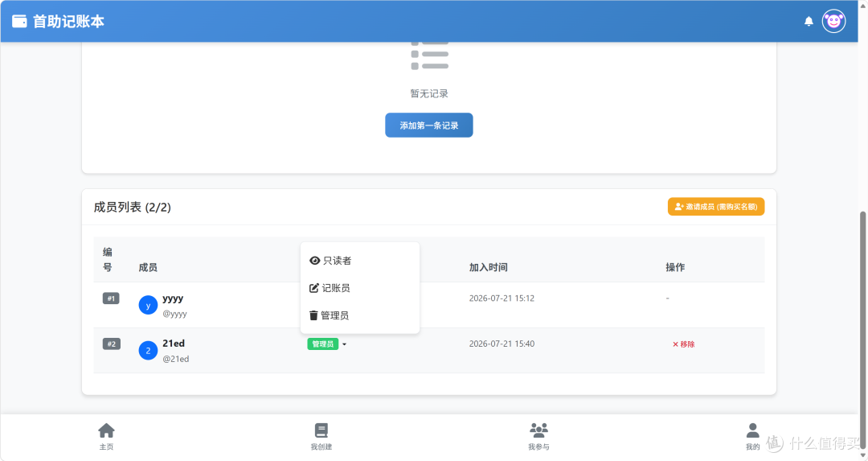
Task: Click join time 2026-07-21 15:12
Action: [x=502, y=298]
